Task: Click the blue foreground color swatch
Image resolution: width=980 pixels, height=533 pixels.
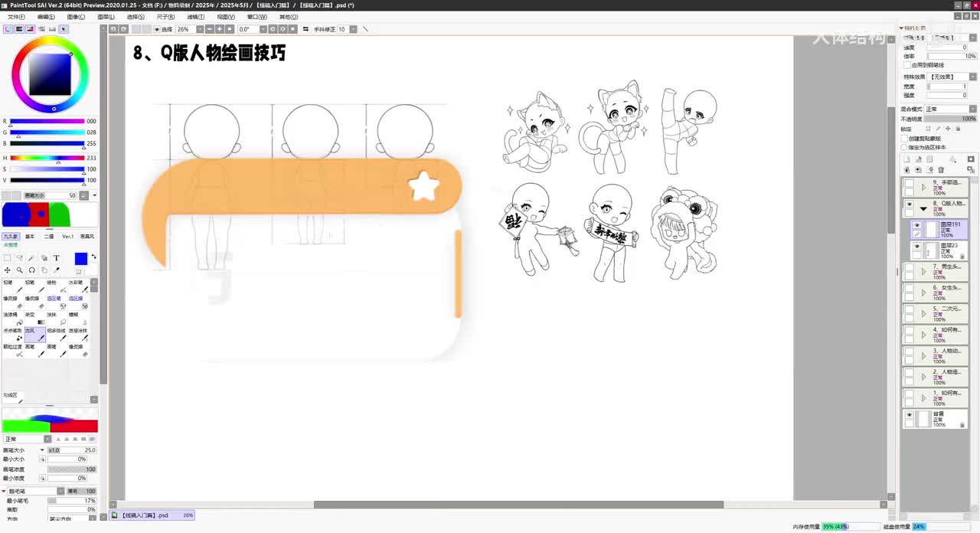Action: (81, 259)
